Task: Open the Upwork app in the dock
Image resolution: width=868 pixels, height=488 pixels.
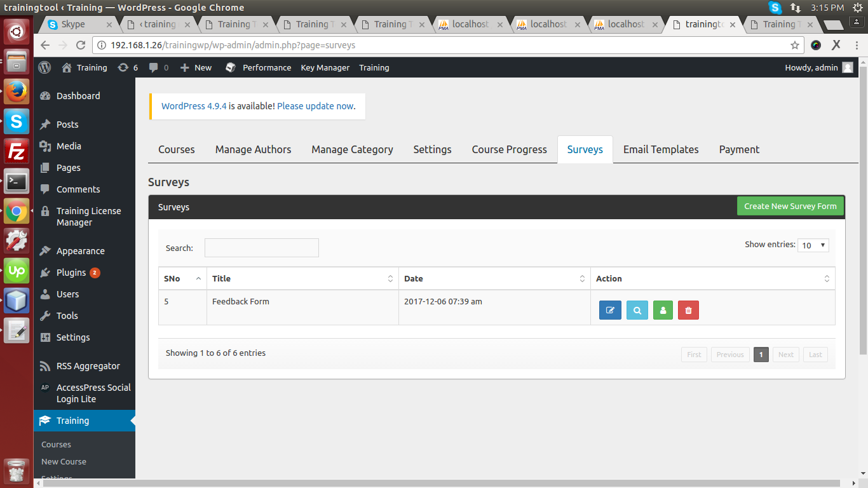Action: tap(17, 271)
